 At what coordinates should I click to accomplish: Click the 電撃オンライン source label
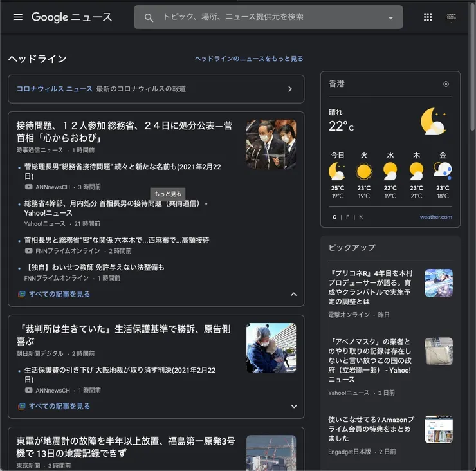pos(349,315)
